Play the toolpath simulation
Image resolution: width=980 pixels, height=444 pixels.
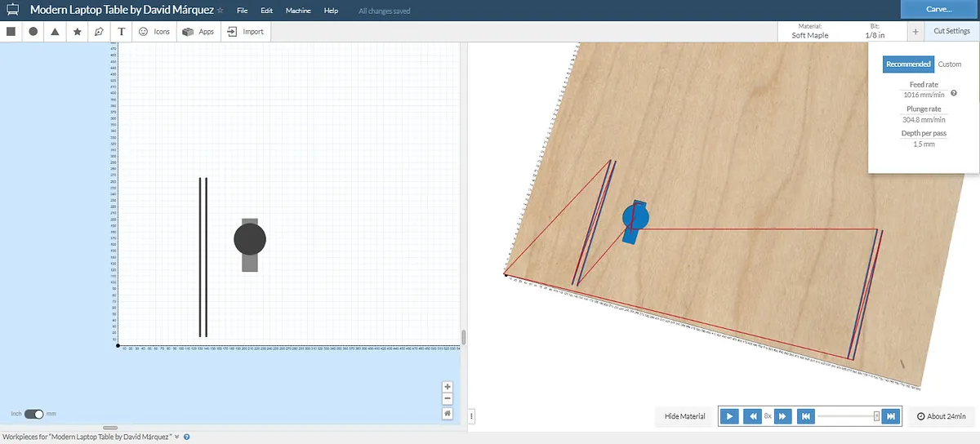point(730,416)
